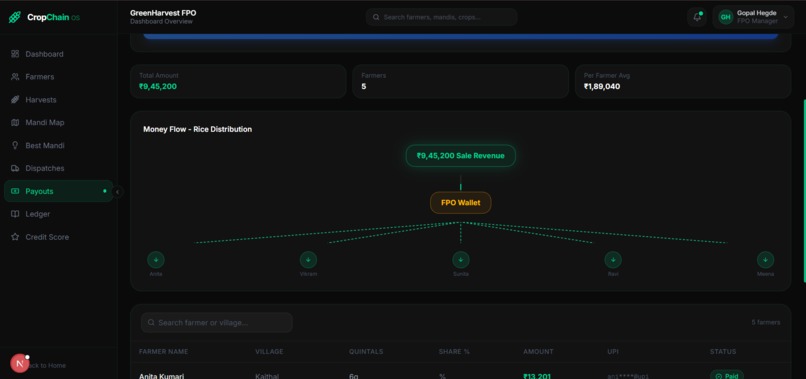This screenshot has width=806, height=379.
Task: Click the magnifier icon in top search bar
Action: point(376,17)
